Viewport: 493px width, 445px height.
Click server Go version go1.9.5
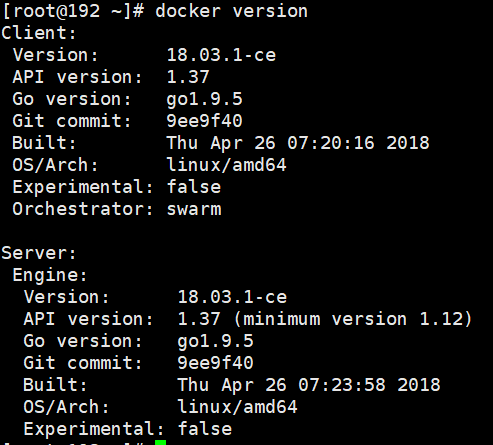(x=215, y=342)
